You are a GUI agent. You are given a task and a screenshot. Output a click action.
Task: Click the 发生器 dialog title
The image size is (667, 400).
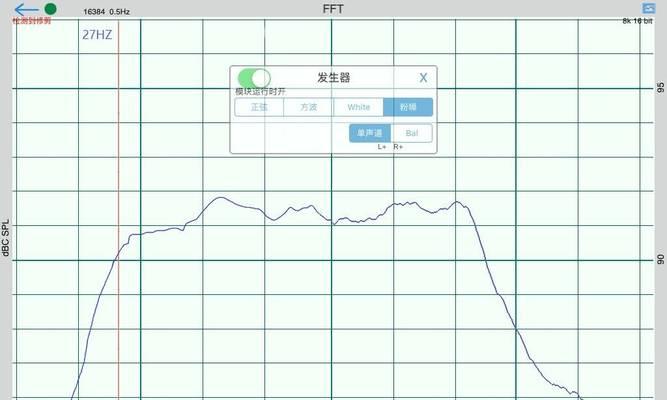(334, 78)
